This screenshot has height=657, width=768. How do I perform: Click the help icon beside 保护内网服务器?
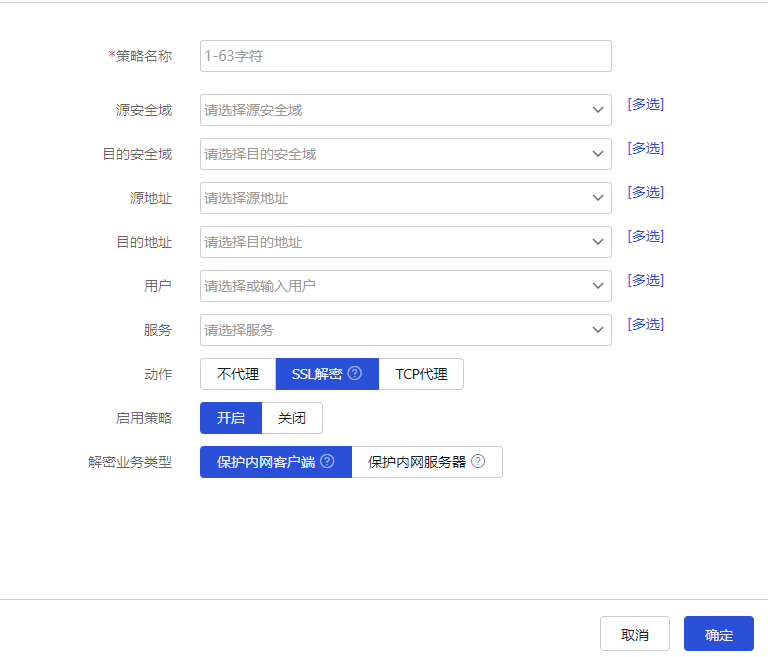tap(478, 462)
